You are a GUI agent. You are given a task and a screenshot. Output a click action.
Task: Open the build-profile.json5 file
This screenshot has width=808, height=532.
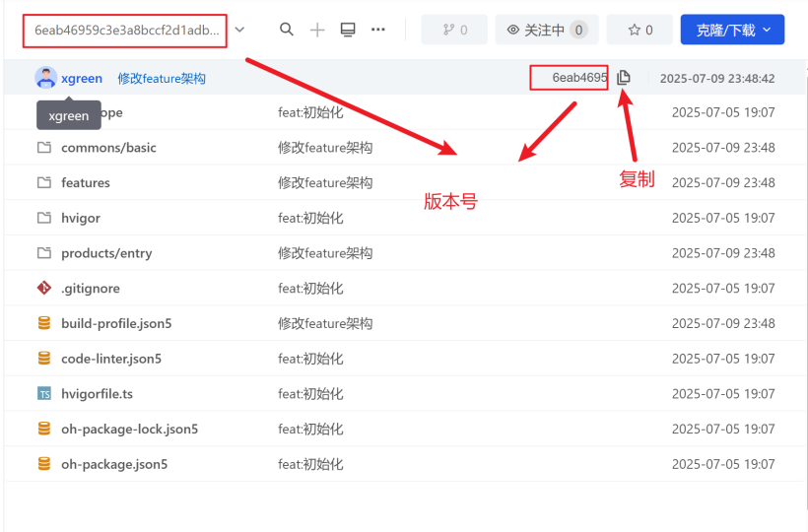pos(116,323)
